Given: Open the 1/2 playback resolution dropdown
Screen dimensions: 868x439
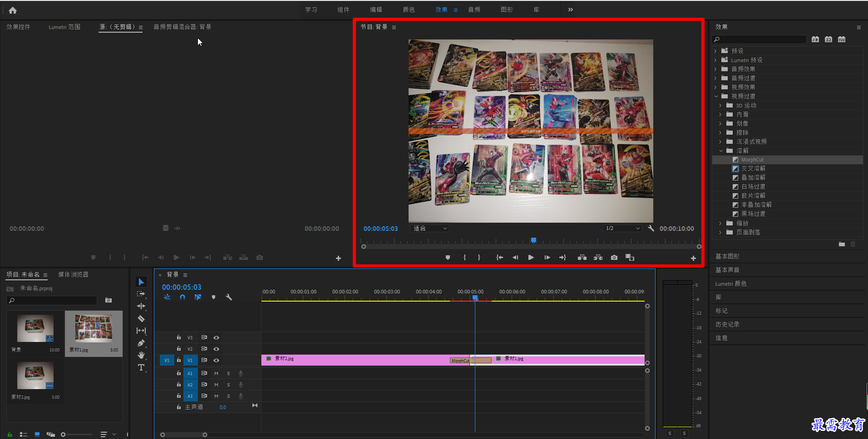Looking at the screenshot, I should [622, 229].
